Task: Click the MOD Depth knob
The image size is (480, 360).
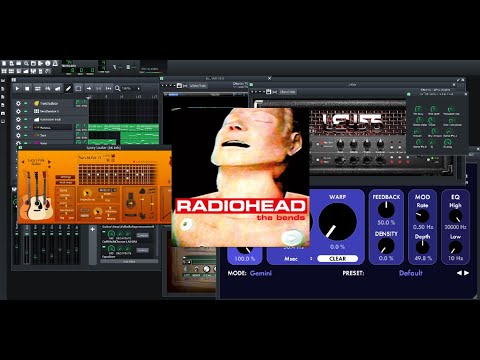Action: pyautogui.click(x=422, y=247)
